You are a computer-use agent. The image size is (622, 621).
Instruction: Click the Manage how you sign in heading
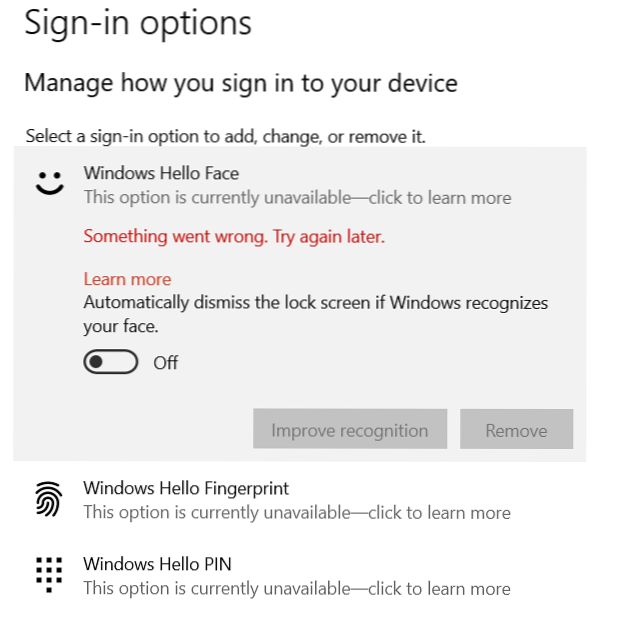[x=241, y=83]
